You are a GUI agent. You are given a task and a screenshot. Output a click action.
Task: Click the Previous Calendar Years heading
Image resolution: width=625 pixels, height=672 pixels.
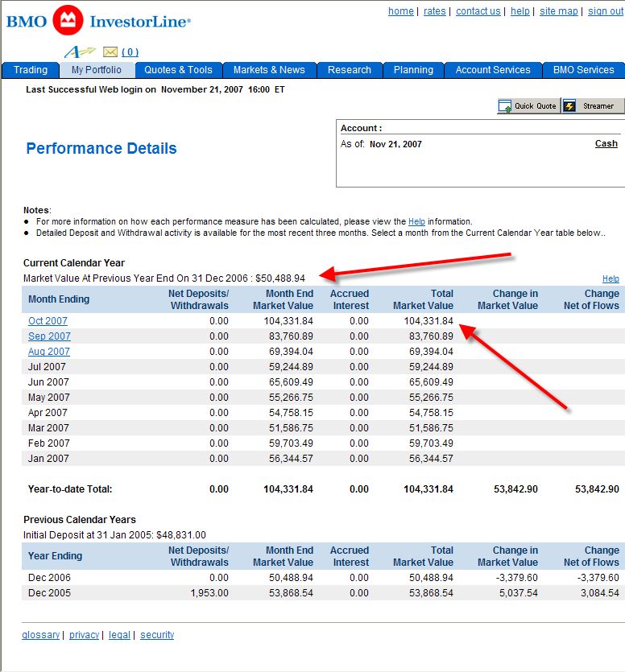click(x=80, y=520)
